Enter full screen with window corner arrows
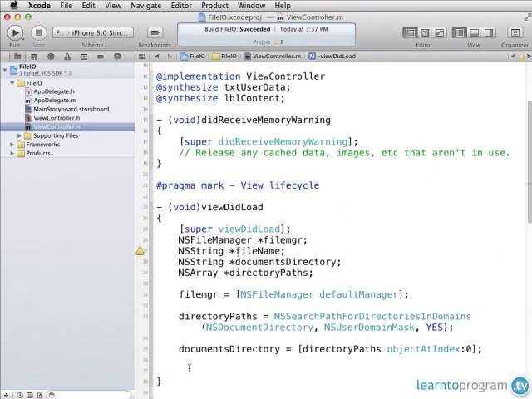The height and width of the screenshot is (399, 532). [x=527, y=17]
